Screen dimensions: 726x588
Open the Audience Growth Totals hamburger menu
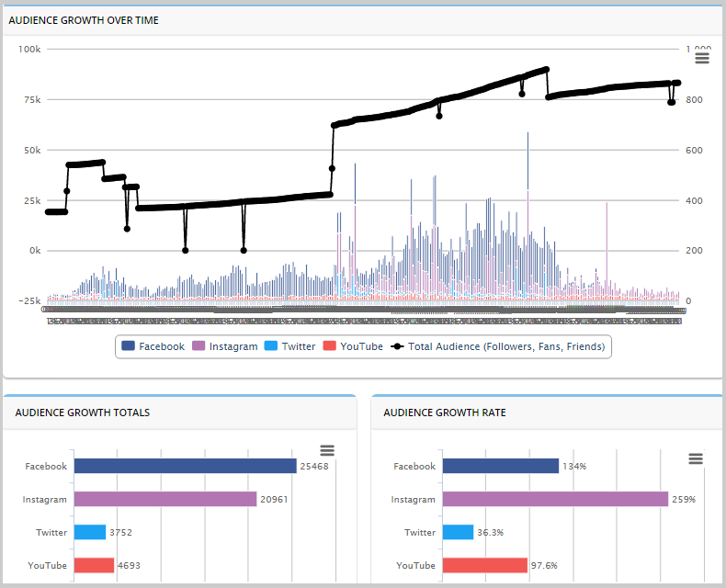(x=327, y=450)
